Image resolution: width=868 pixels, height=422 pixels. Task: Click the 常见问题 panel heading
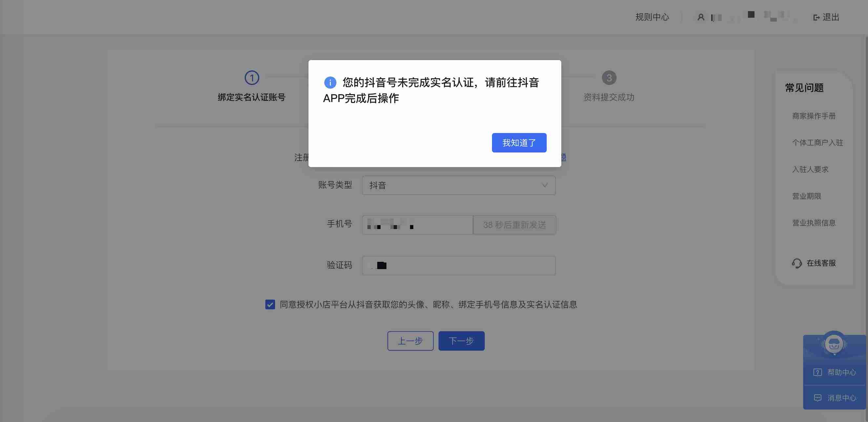coord(804,88)
